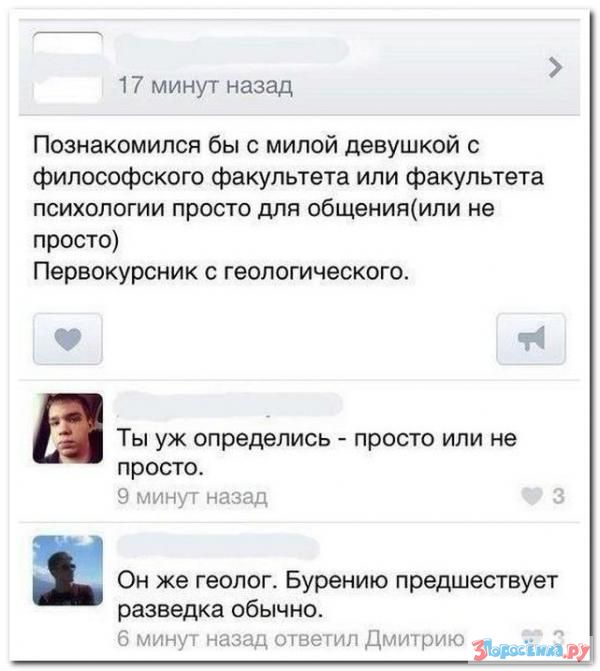Open the first commenter's blurred name
This screenshot has width=600, height=671.
click(x=229, y=404)
